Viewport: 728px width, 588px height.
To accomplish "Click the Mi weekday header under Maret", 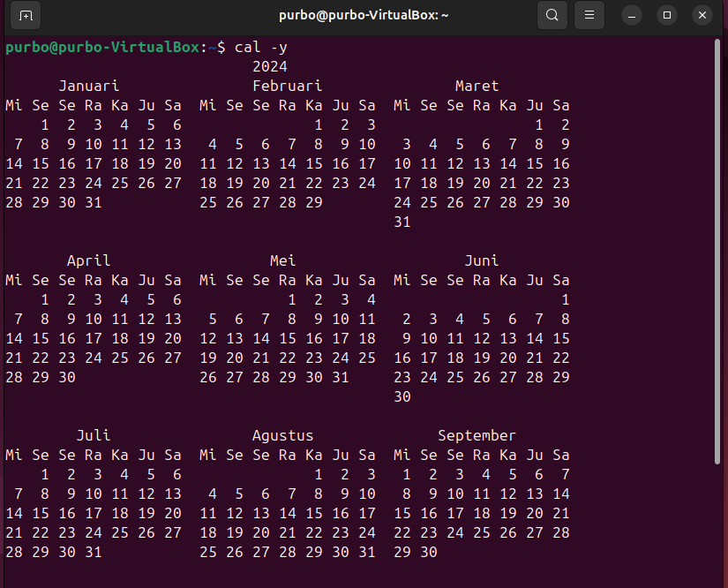I will (402, 105).
